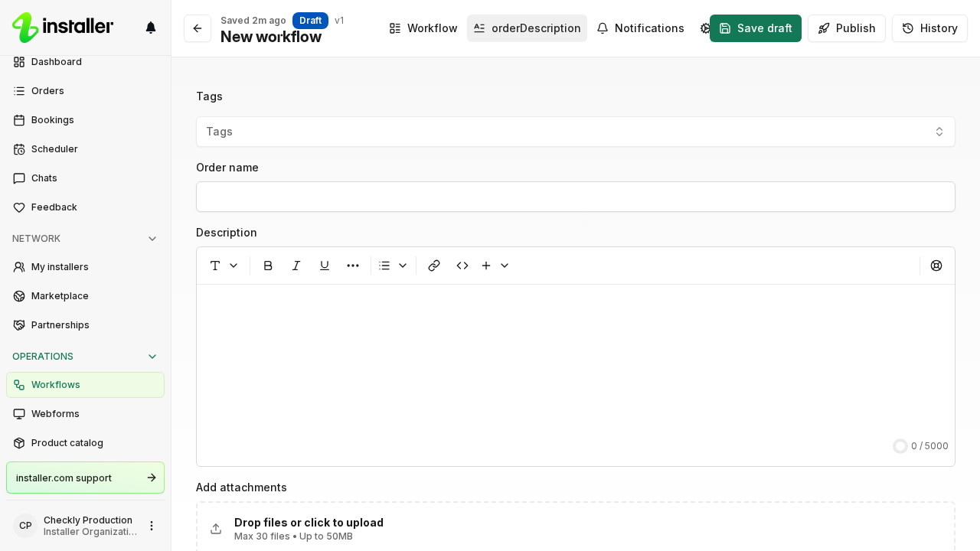The width and height of the screenshot is (980, 551).
Task: Open Partnerships in sidebar
Action: (x=85, y=325)
